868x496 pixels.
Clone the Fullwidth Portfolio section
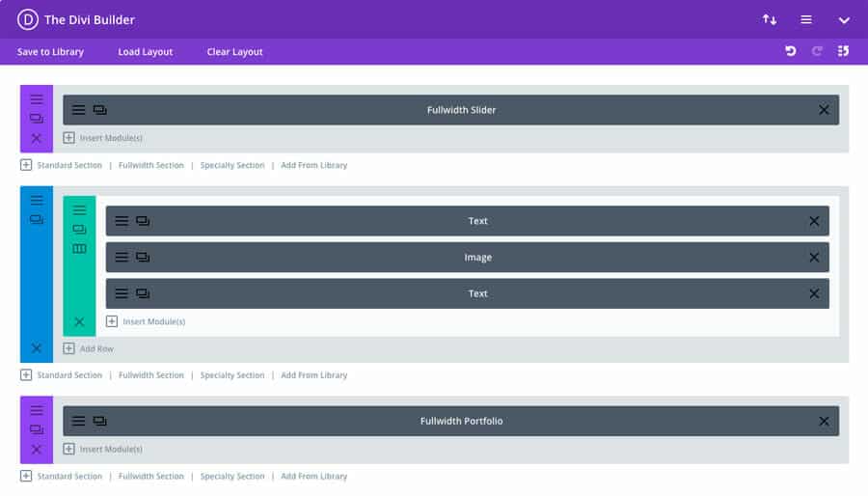point(37,429)
